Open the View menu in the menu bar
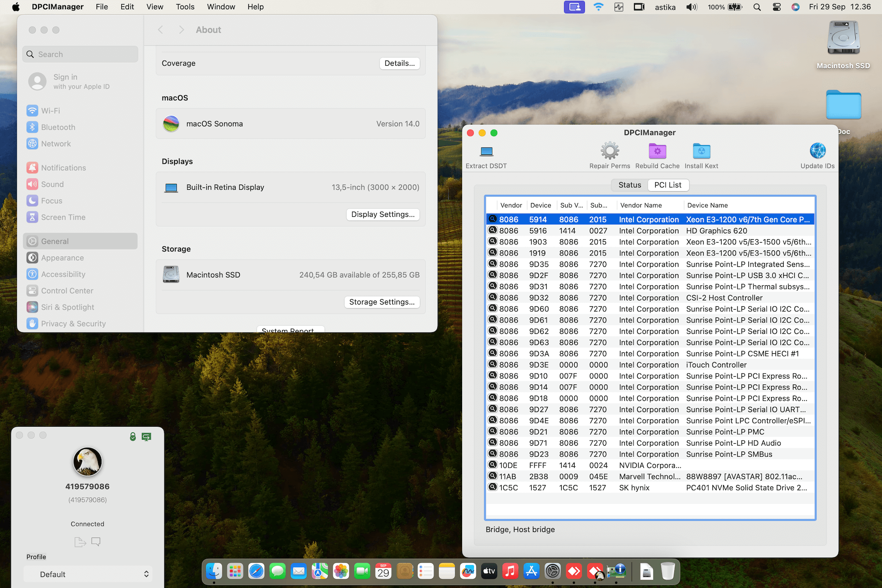Image resolution: width=882 pixels, height=588 pixels. (x=155, y=7)
